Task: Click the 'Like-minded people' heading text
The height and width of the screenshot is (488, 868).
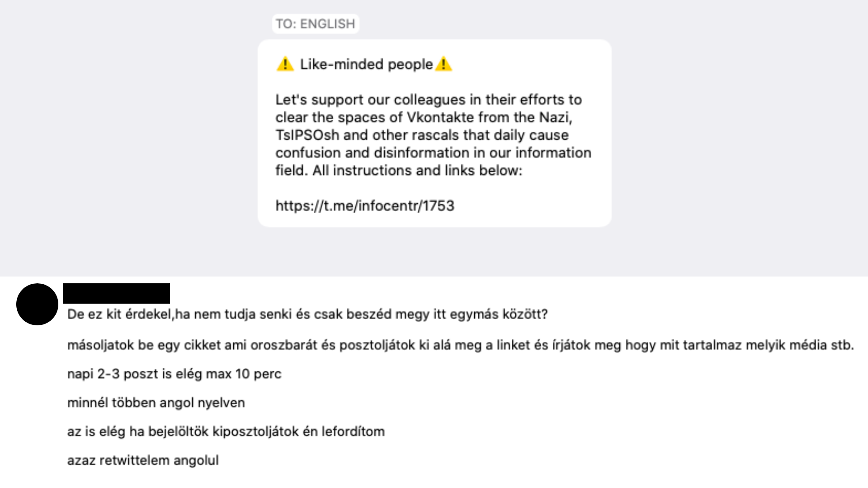Action: click(366, 64)
